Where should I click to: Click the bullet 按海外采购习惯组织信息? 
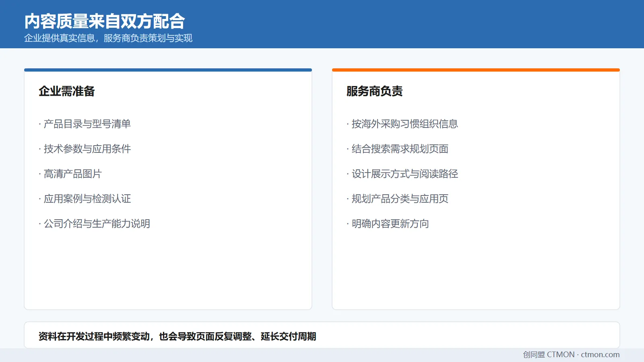tap(402, 124)
